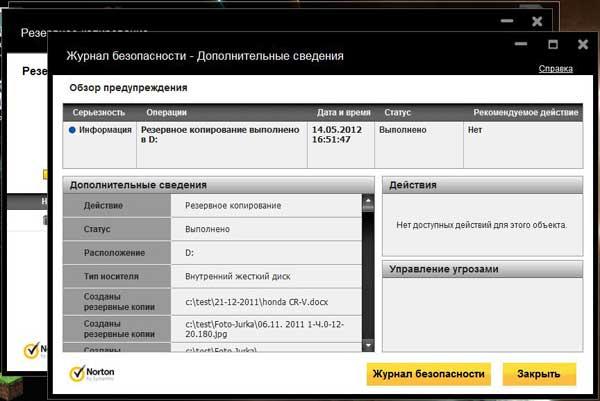Select the Информация severity cell
The image size is (600, 401).
tap(100, 145)
